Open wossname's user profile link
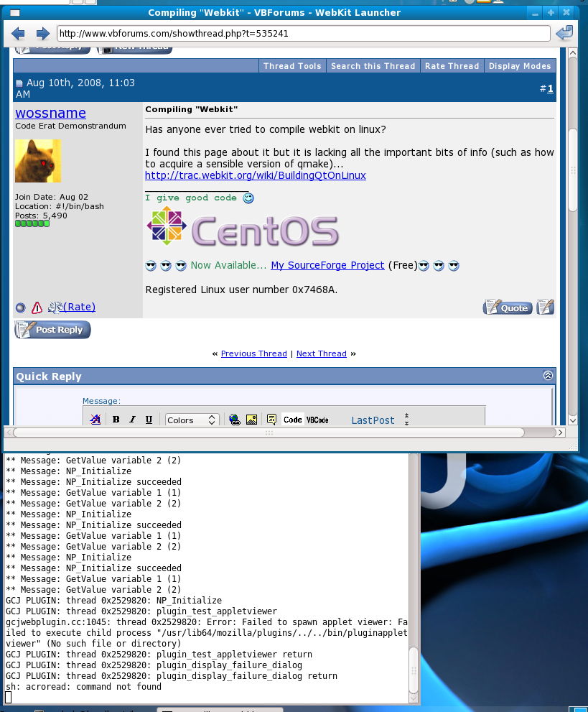This screenshot has width=588, height=712. point(51,113)
